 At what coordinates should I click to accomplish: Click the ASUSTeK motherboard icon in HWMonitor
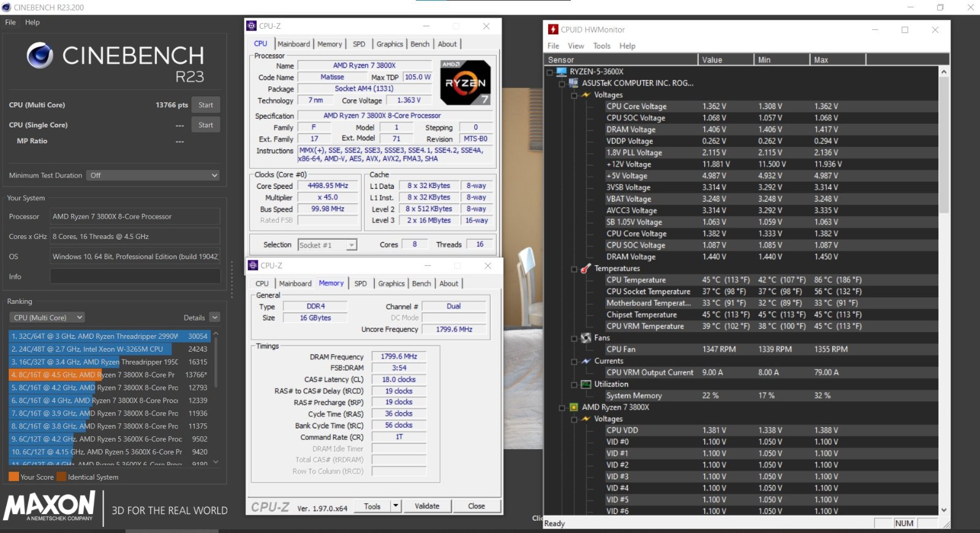574,83
